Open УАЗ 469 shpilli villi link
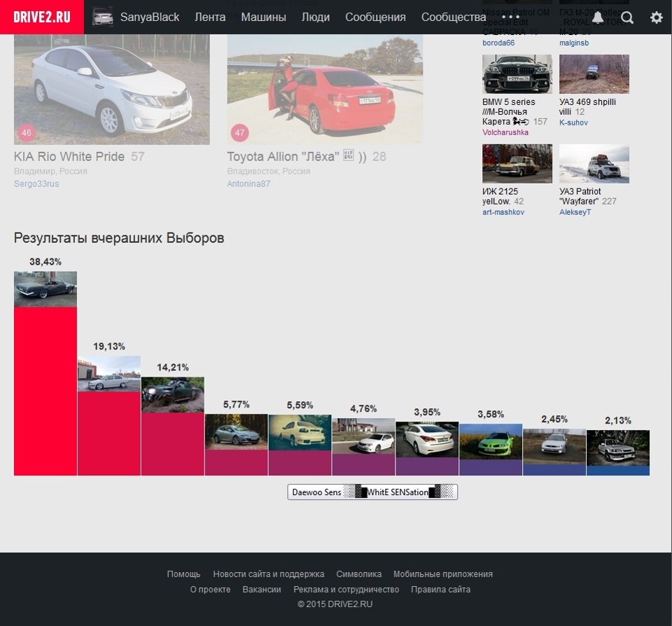 click(587, 106)
